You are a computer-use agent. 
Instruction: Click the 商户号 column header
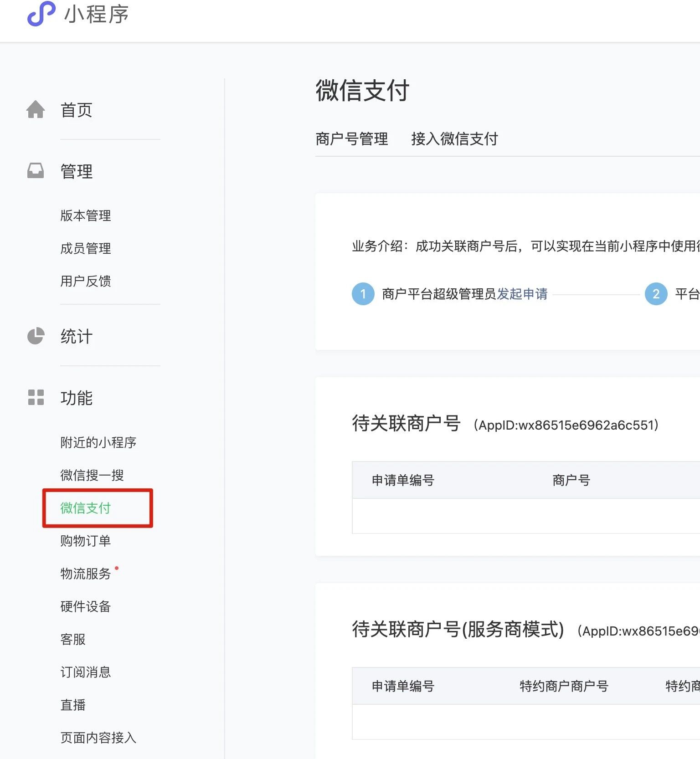(x=571, y=480)
